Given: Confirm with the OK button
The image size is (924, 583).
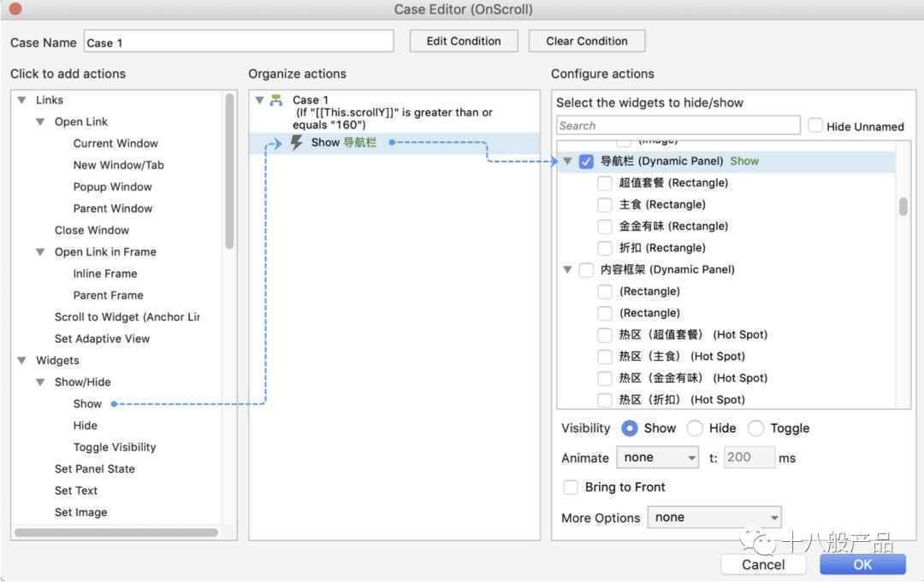Looking at the screenshot, I should 862,565.
